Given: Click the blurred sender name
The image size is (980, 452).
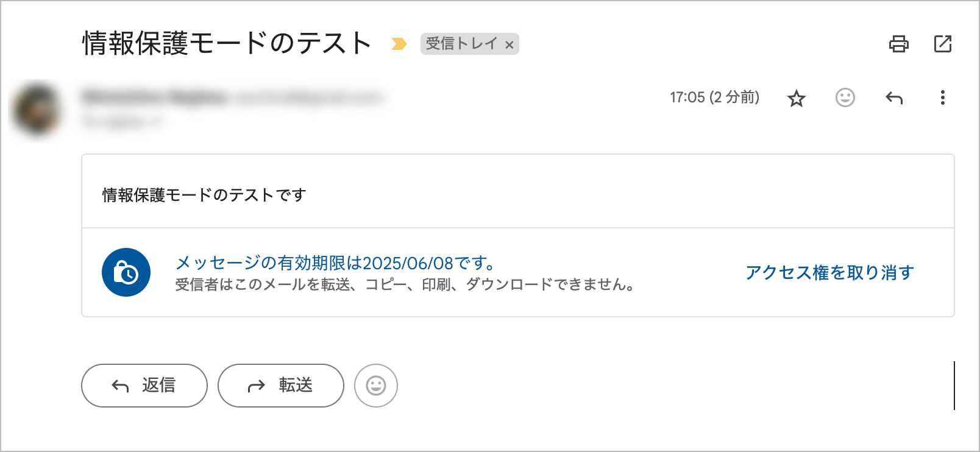Looking at the screenshot, I should tap(154, 97).
